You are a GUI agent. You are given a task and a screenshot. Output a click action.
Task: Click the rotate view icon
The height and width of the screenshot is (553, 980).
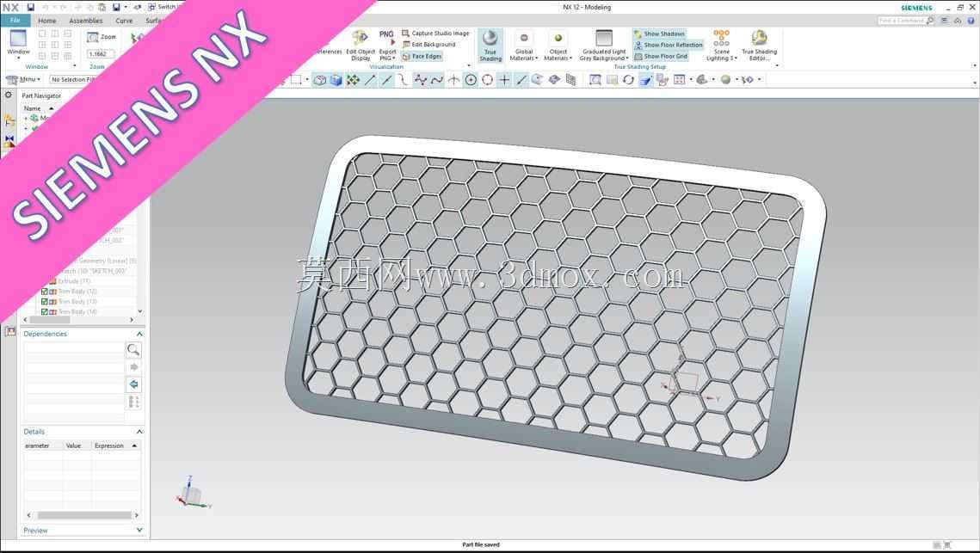click(x=628, y=80)
